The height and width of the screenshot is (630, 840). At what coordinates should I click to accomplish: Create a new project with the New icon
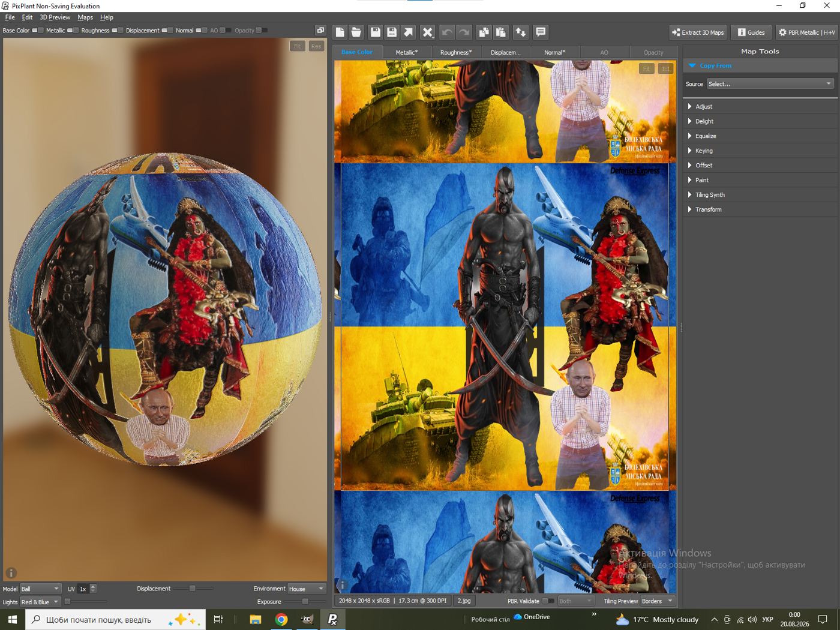tap(340, 32)
